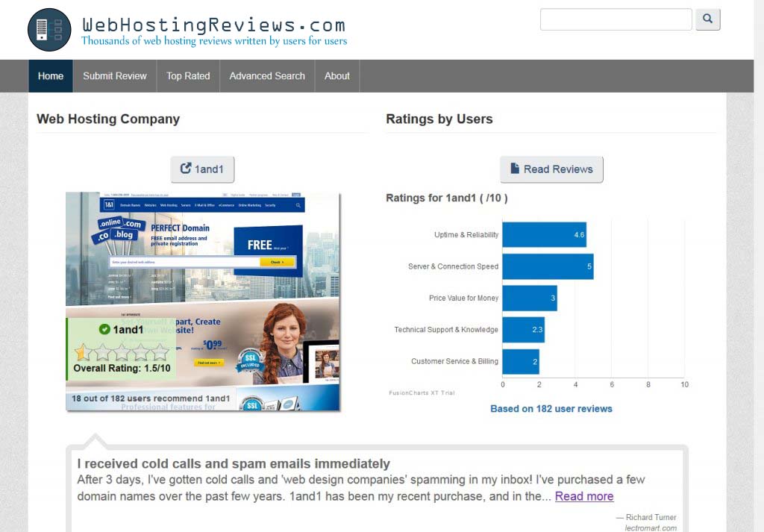The width and height of the screenshot is (764, 532).
Task: Focus the search input field
Action: (x=616, y=19)
